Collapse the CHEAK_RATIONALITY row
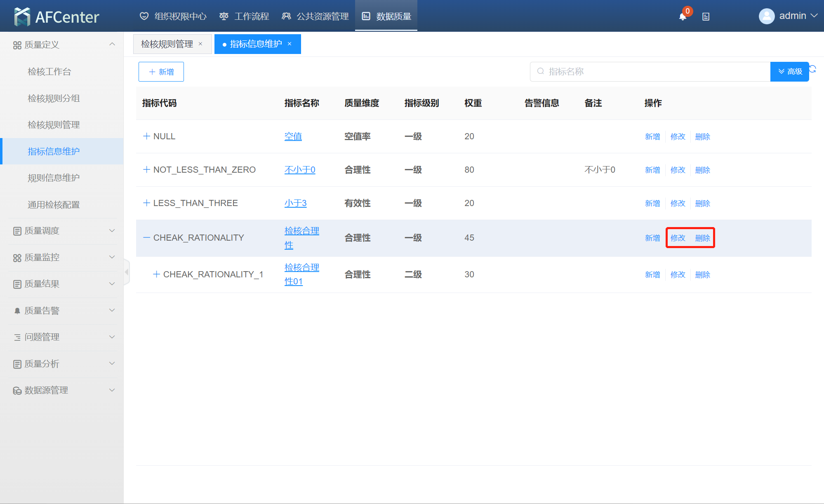The height and width of the screenshot is (504, 824). click(x=146, y=238)
